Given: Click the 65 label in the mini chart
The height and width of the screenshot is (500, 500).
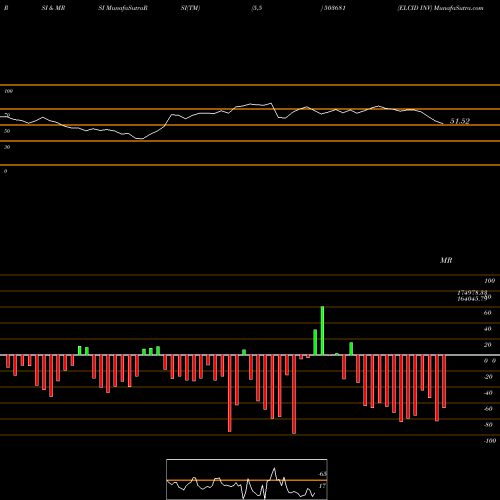Looking at the screenshot, I should tap(322, 474).
